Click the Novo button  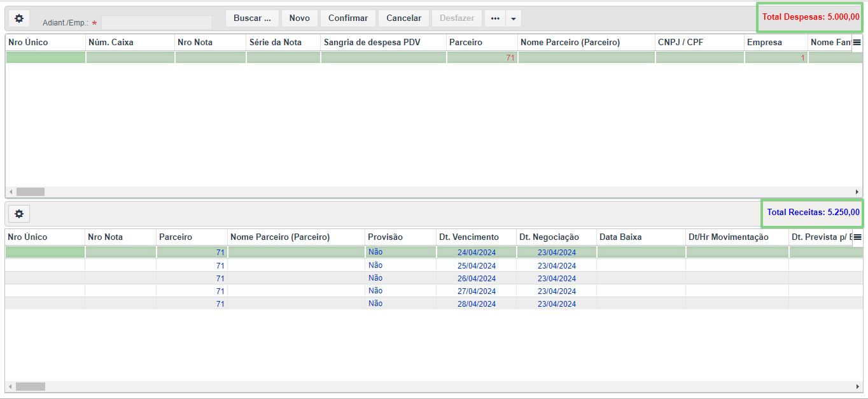tap(300, 18)
